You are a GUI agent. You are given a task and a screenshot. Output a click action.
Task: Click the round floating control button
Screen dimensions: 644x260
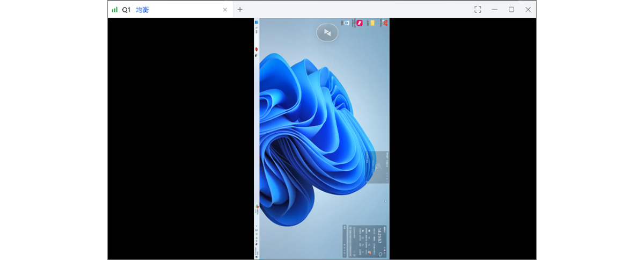click(327, 33)
